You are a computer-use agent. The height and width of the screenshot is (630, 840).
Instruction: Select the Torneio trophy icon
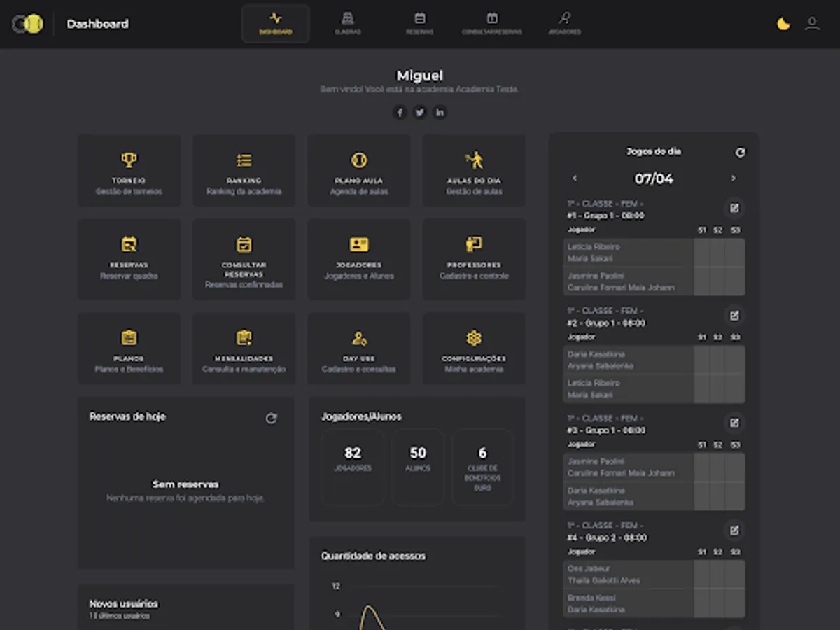pyautogui.click(x=129, y=160)
